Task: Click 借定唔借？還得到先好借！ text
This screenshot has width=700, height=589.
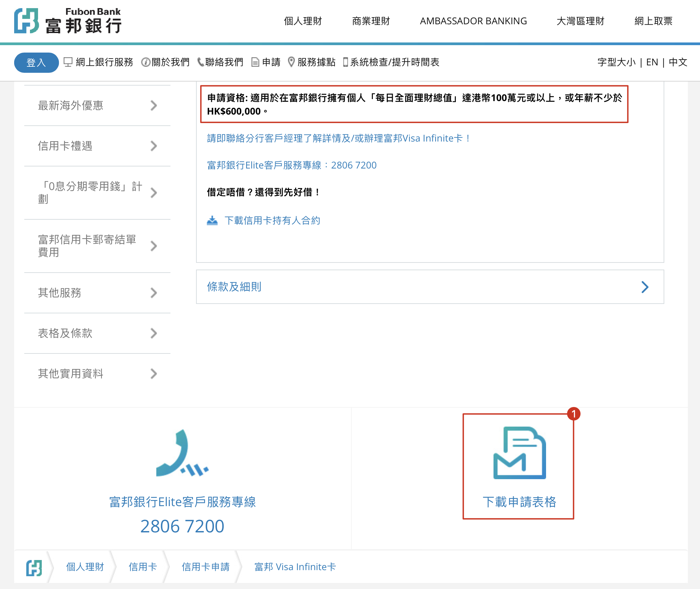Action: [x=263, y=192]
